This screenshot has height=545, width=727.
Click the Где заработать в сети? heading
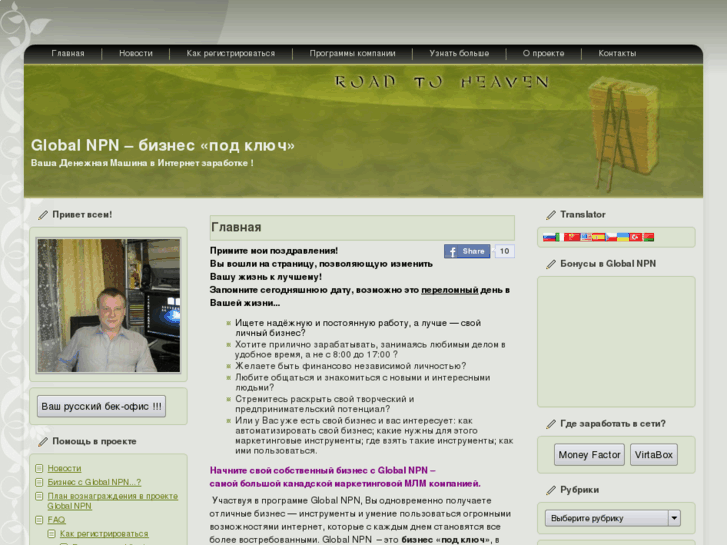[613, 423]
